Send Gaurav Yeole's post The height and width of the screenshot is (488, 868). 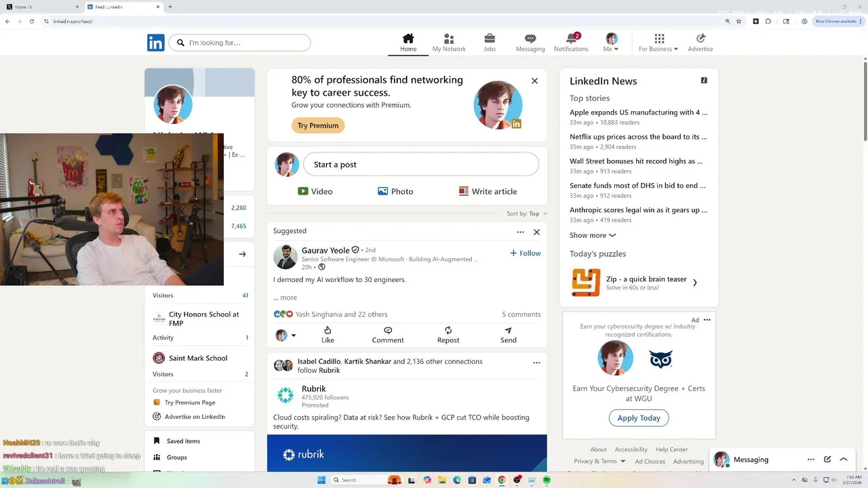(x=509, y=335)
